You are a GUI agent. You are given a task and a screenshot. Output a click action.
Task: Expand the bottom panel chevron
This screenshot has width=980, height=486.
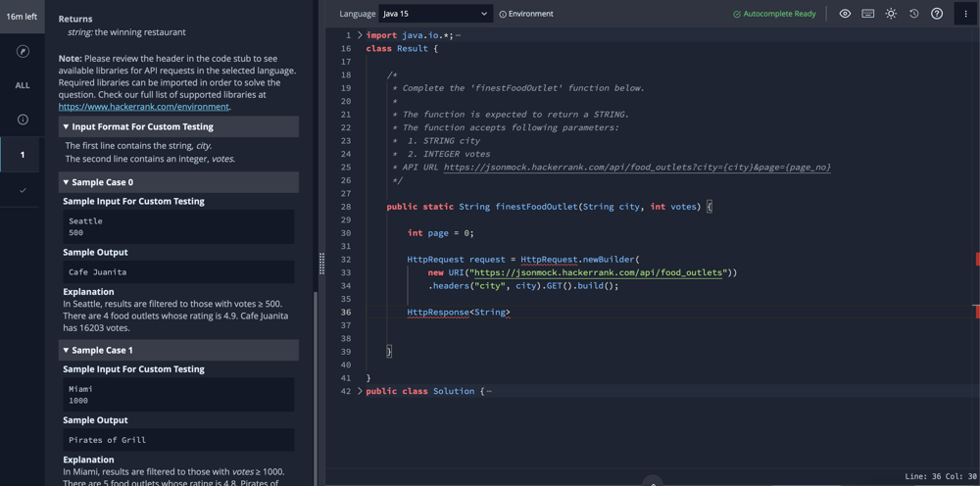pos(653,482)
